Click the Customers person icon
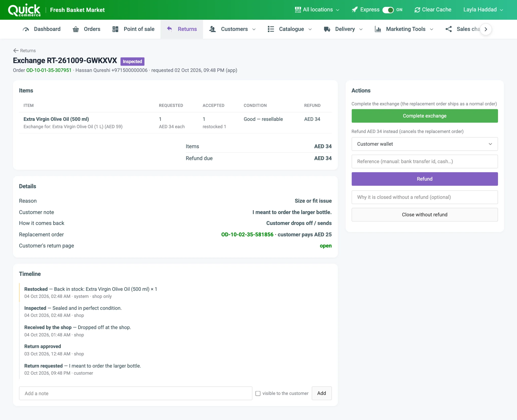Viewport: 517px width, 420px height. coord(212,29)
